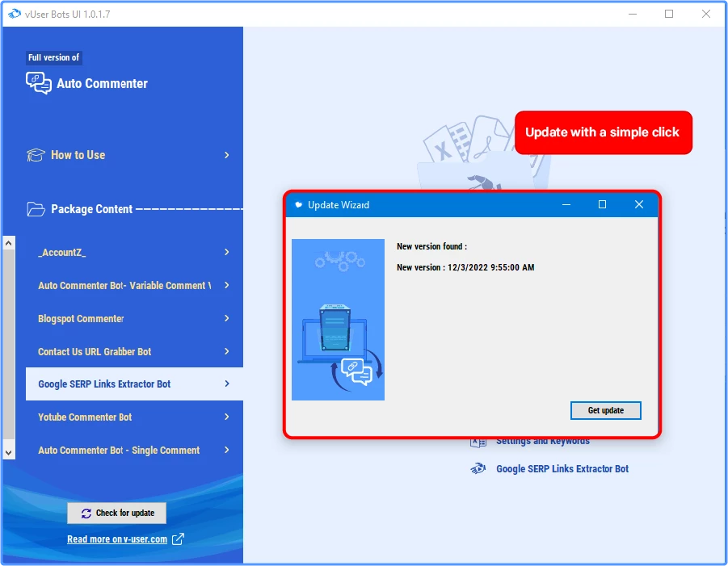Viewport: 728px width, 566px height.
Task: Select _AccountZ_ in the package list
Action: (134, 253)
